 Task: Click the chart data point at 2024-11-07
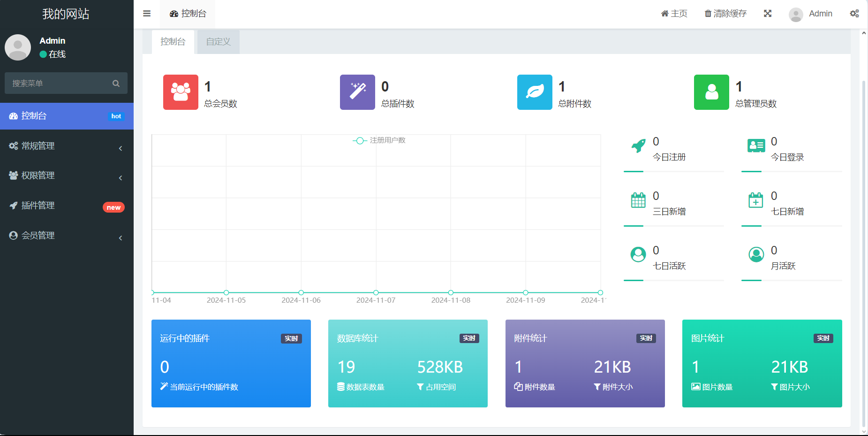(376, 292)
